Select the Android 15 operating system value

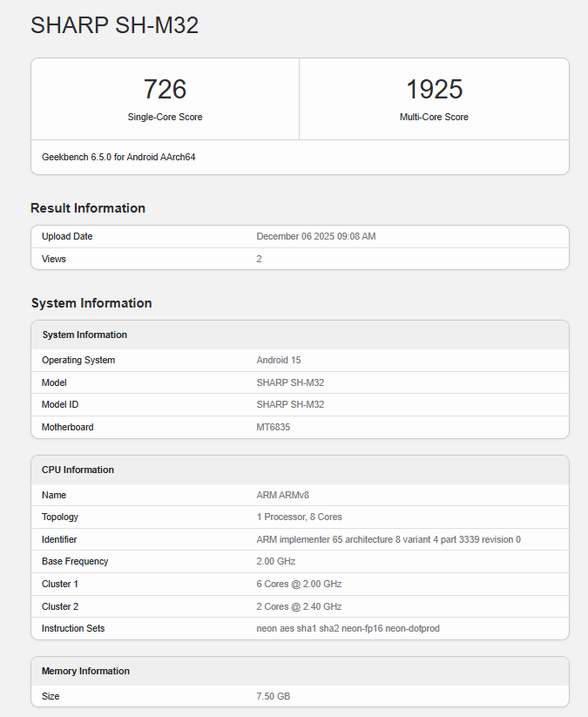pos(278,360)
